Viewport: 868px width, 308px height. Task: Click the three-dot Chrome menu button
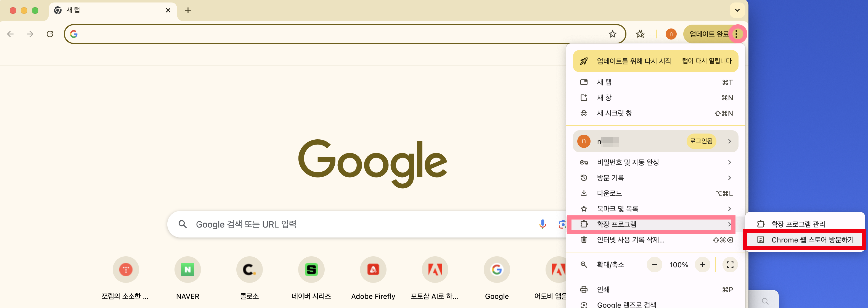(x=737, y=34)
